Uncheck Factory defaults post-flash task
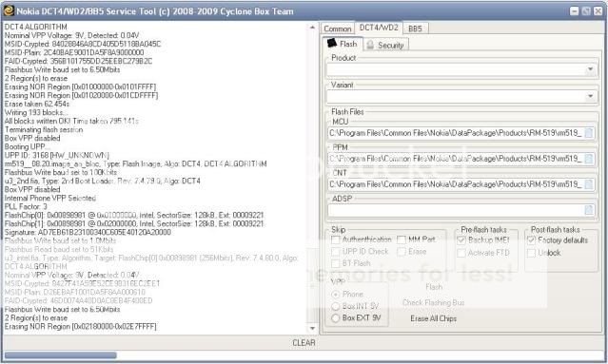The width and height of the screenshot is (608, 364). click(531, 240)
